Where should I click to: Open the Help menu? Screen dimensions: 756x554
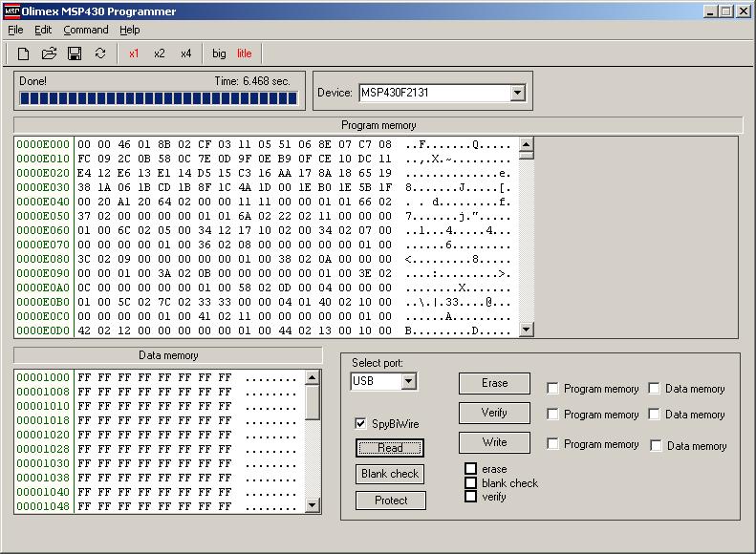pyautogui.click(x=130, y=30)
